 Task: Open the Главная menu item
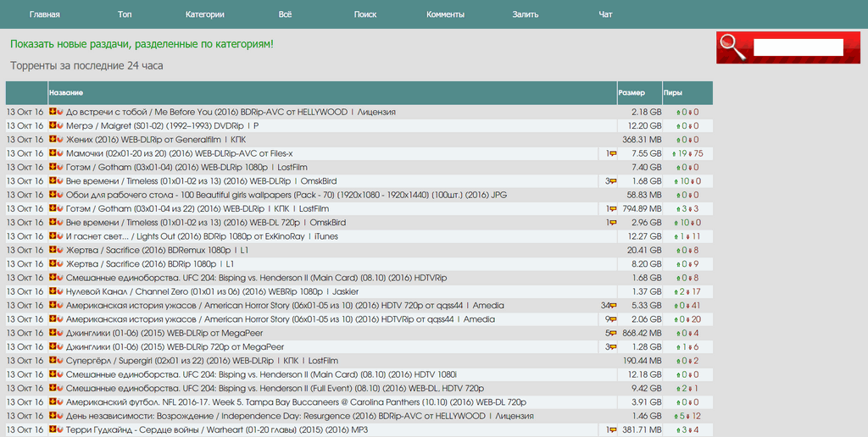44,14
